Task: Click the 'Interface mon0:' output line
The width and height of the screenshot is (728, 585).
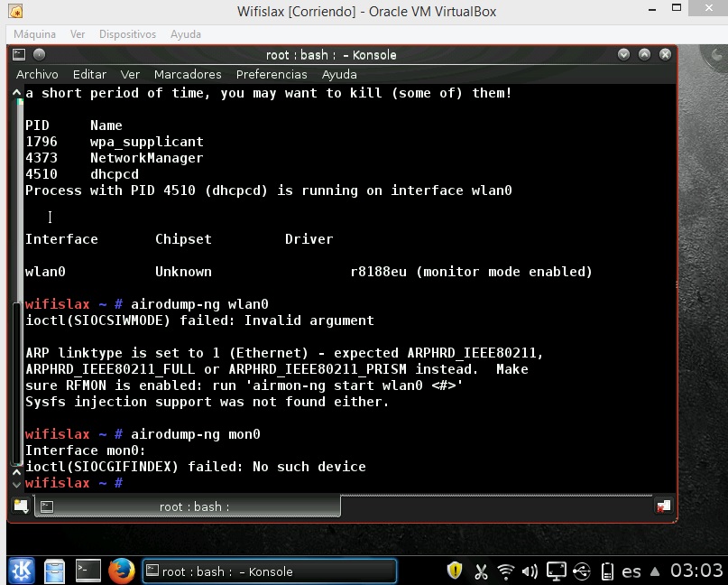Action: pyautogui.click(x=86, y=450)
